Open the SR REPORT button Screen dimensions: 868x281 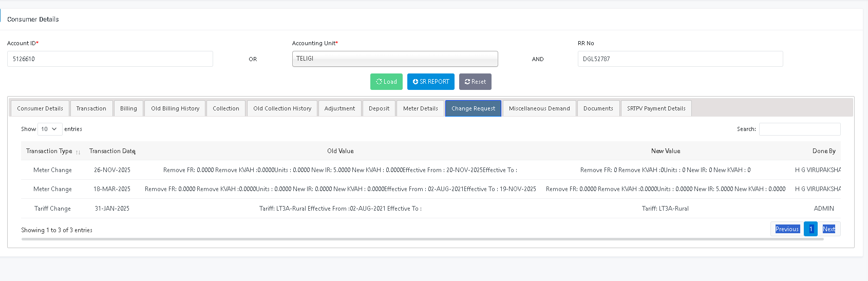(431, 82)
